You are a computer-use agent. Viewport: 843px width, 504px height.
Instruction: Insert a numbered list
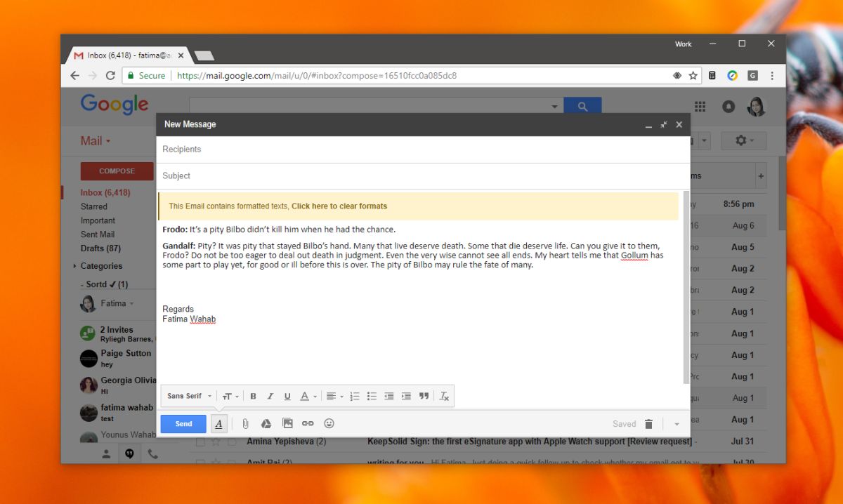tap(355, 397)
